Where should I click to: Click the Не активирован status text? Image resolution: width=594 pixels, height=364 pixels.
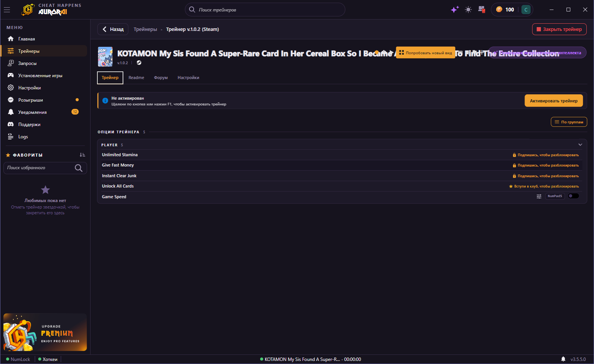[x=128, y=98]
